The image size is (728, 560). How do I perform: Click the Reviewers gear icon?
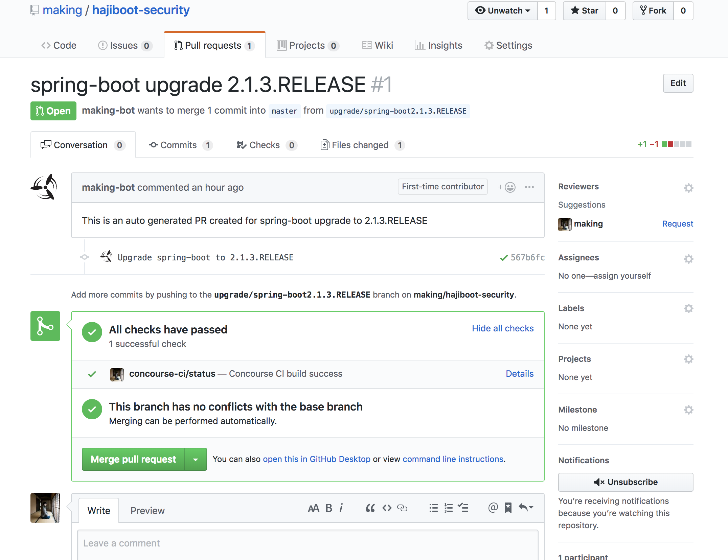[688, 188]
